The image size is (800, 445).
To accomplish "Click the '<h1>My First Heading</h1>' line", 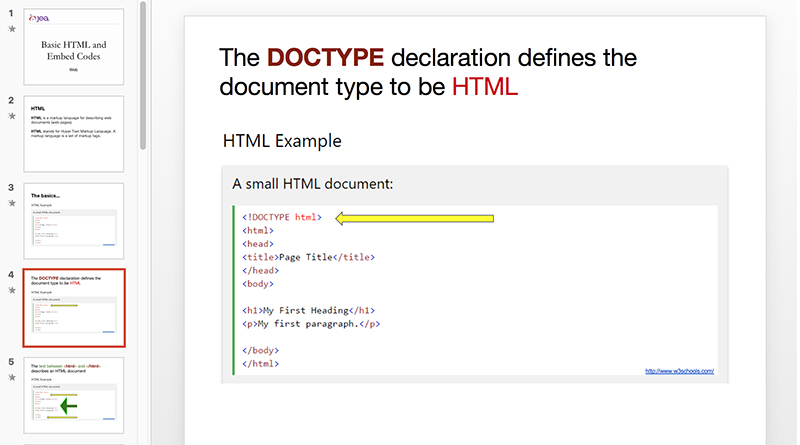I will click(x=308, y=310).
